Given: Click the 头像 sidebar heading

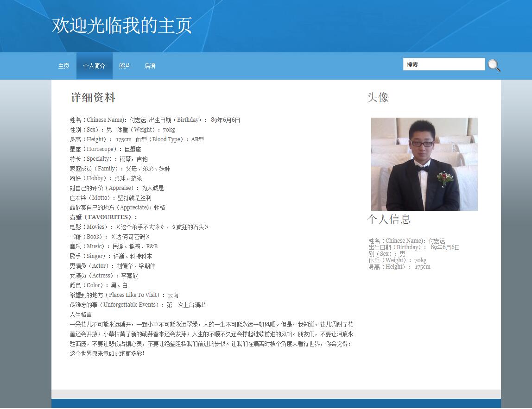Looking at the screenshot, I should pyautogui.click(x=378, y=97).
